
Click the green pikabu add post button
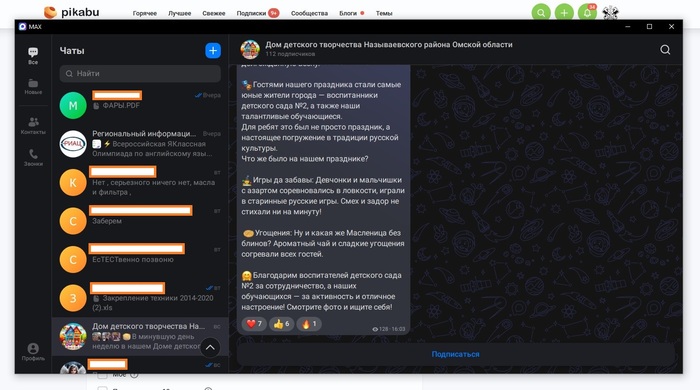click(564, 12)
